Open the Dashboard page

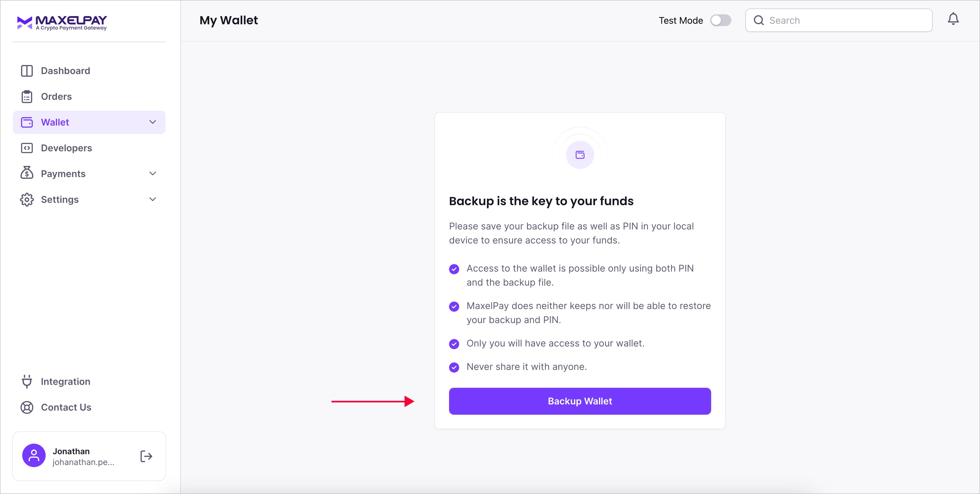click(65, 71)
